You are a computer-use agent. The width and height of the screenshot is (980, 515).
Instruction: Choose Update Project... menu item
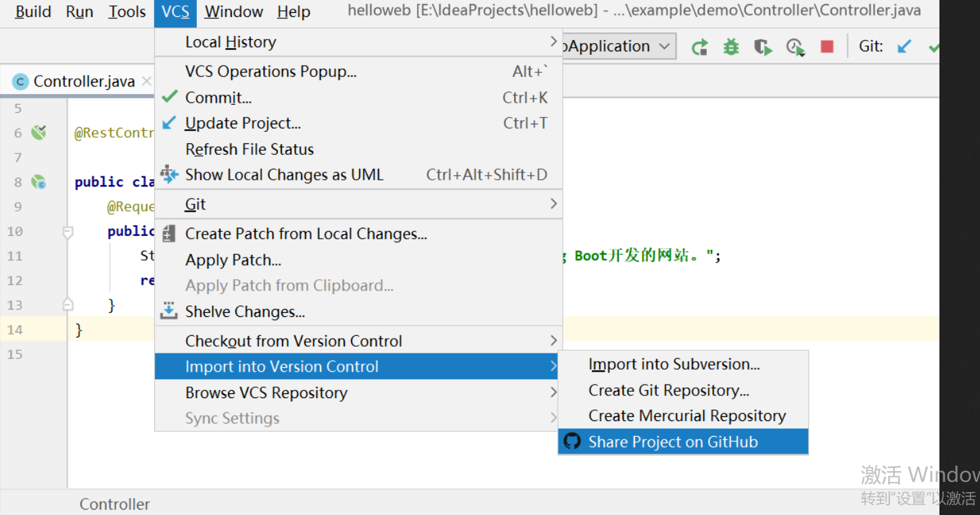coord(358,123)
